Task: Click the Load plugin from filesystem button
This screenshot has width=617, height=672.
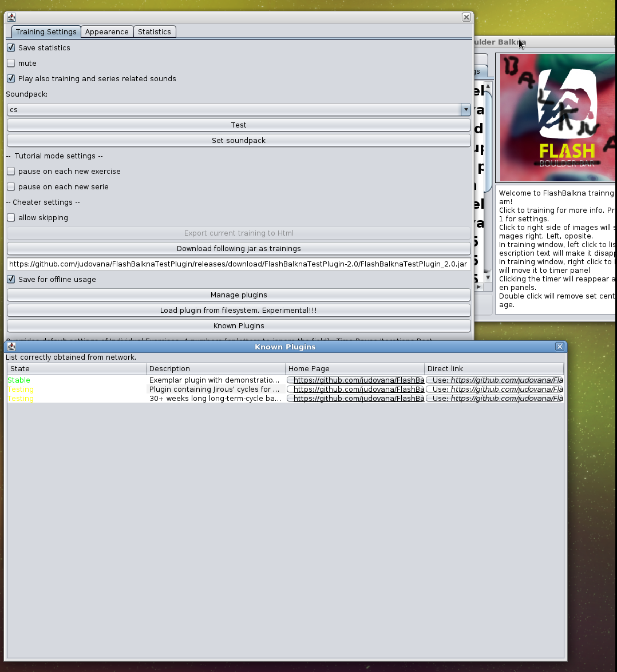Action: click(238, 310)
